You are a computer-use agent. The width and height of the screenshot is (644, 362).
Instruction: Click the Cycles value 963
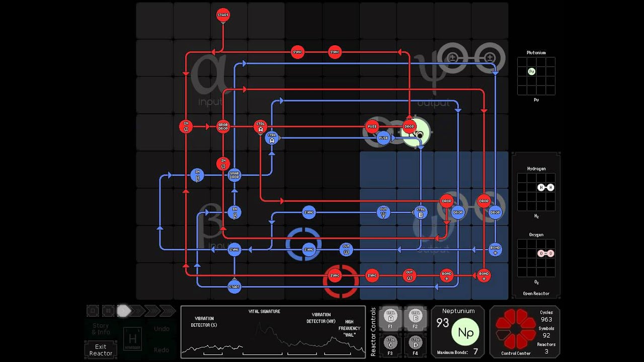546,320
